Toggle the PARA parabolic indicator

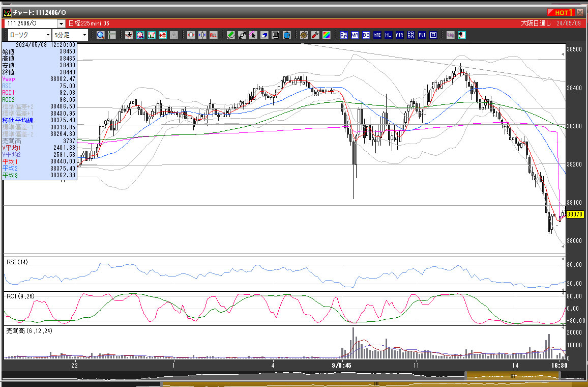[x=411, y=35]
